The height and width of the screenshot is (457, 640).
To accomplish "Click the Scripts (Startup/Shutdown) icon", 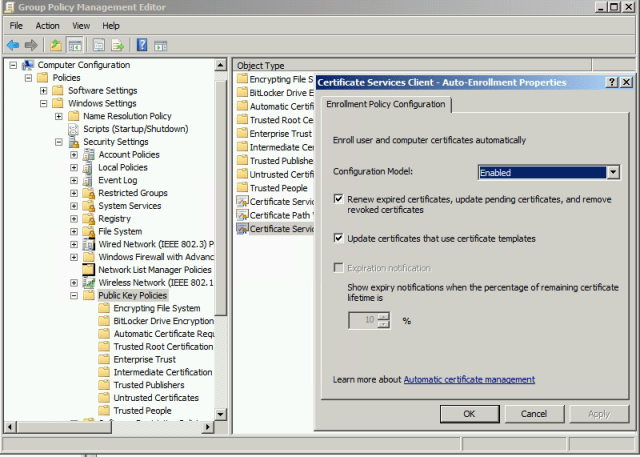I will click(x=73, y=129).
